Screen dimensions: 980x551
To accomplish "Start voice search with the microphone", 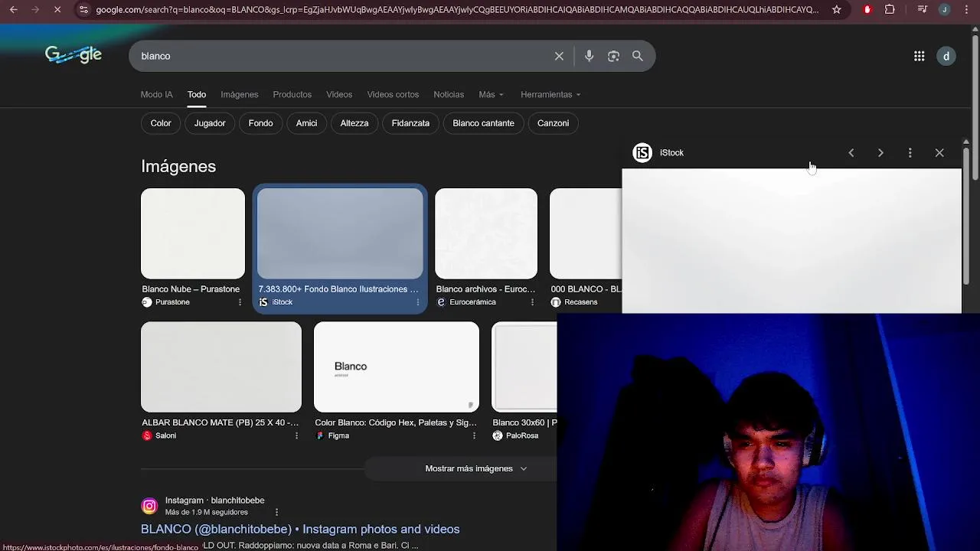I will (589, 56).
